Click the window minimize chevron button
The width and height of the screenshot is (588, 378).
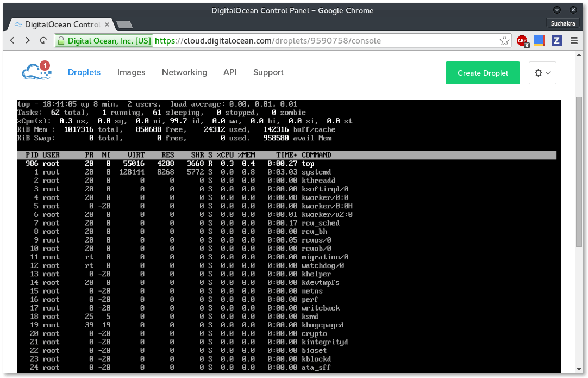[x=557, y=10]
